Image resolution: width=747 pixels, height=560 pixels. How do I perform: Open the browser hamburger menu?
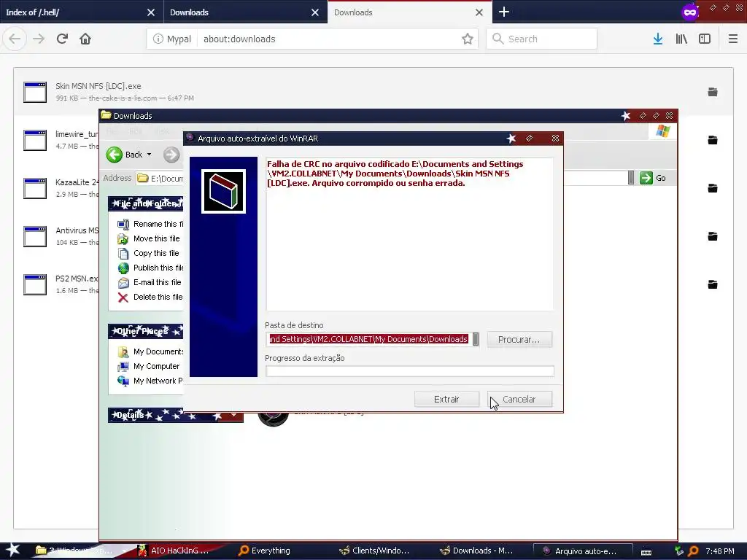click(x=732, y=39)
